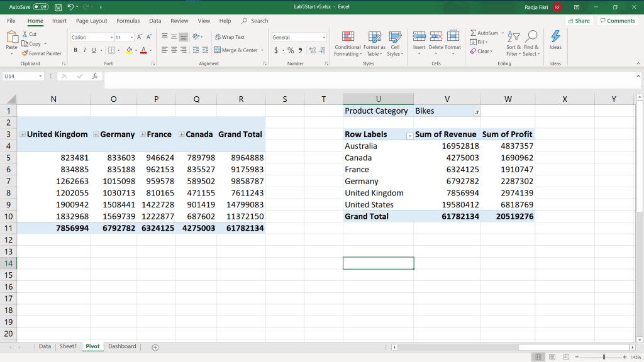Apply bold formatting with the B icon
This screenshot has height=362, width=644.
point(75,50)
